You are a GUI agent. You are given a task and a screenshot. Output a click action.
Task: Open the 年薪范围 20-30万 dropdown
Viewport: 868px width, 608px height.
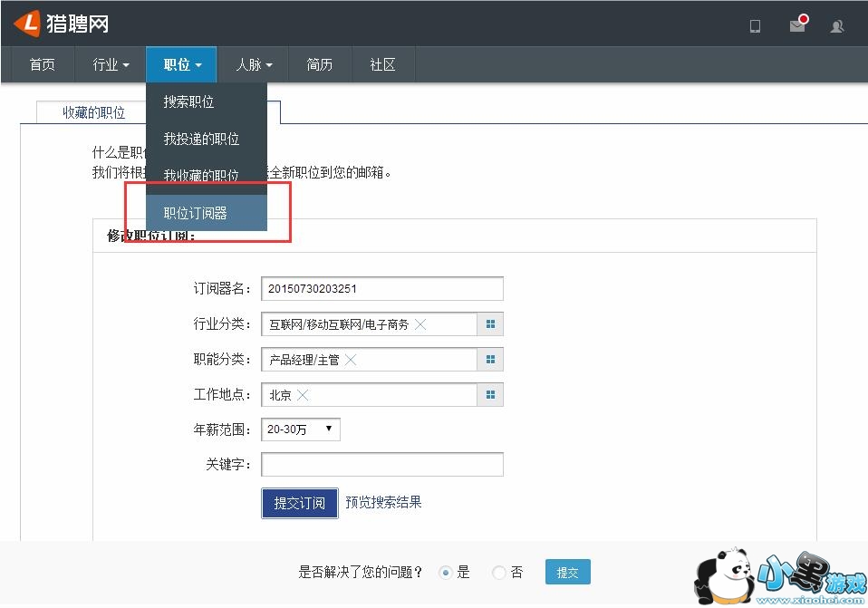[x=301, y=429]
